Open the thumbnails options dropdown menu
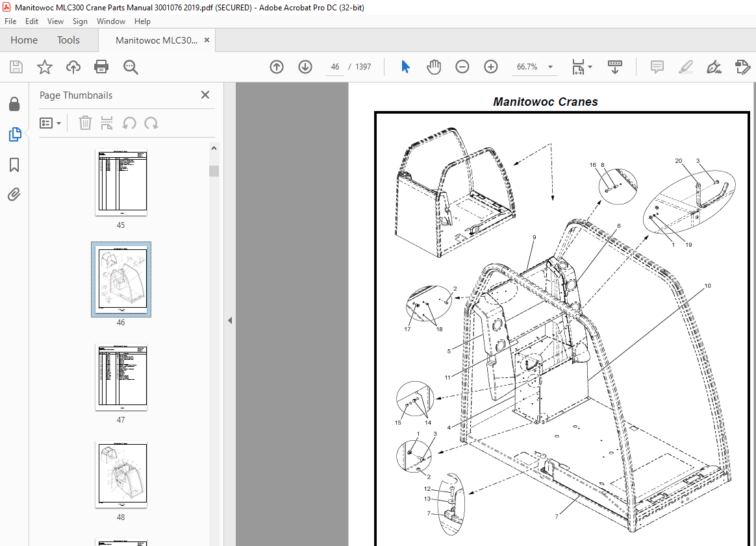Viewport: 756px width, 546px height. click(x=50, y=123)
